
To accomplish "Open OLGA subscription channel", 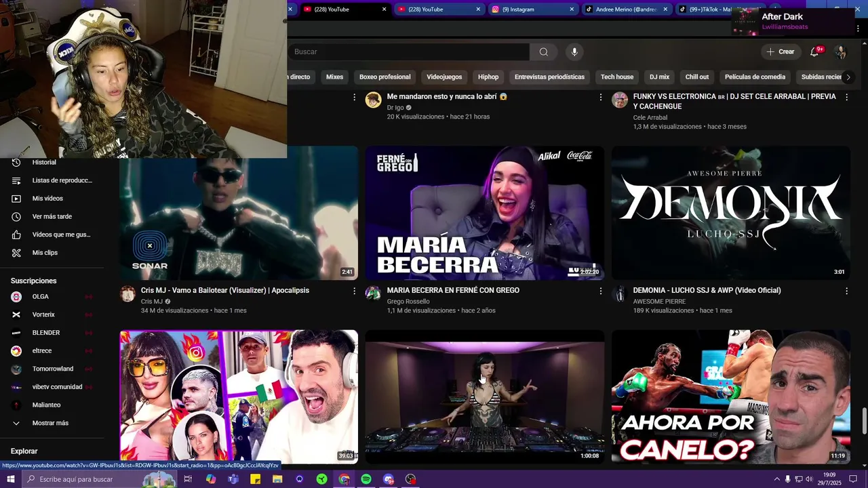I will pos(52,297).
